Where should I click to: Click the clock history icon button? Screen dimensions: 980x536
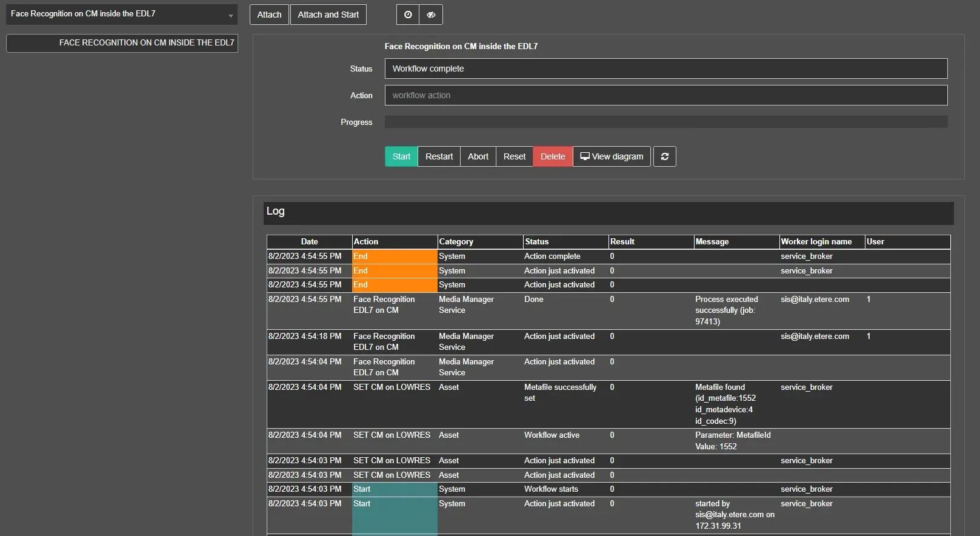pos(408,15)
